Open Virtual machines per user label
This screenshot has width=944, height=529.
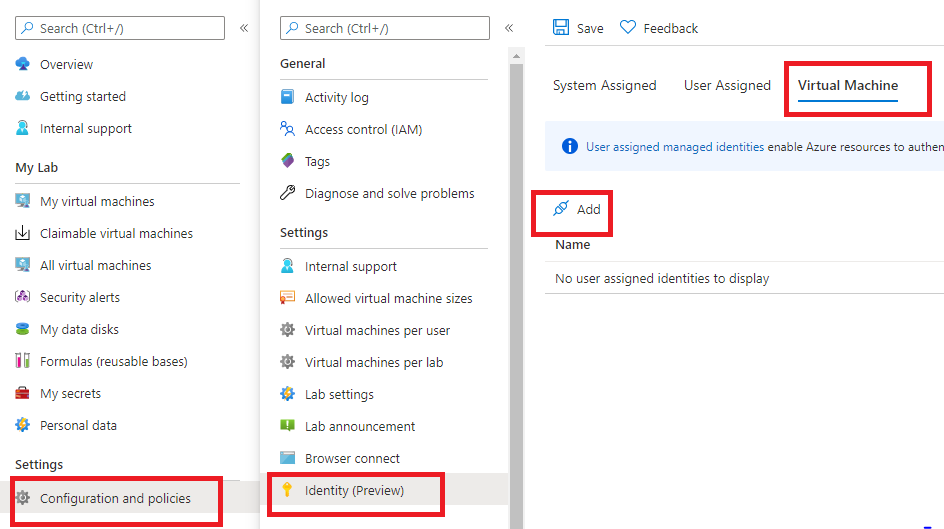377,330
